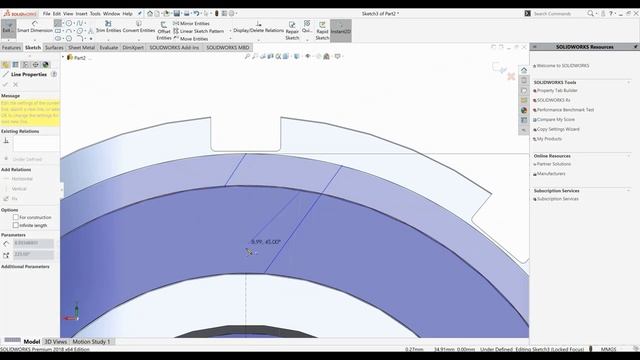Switch to the Evaluate tab
640x360 pixels.
pos(109,48)
